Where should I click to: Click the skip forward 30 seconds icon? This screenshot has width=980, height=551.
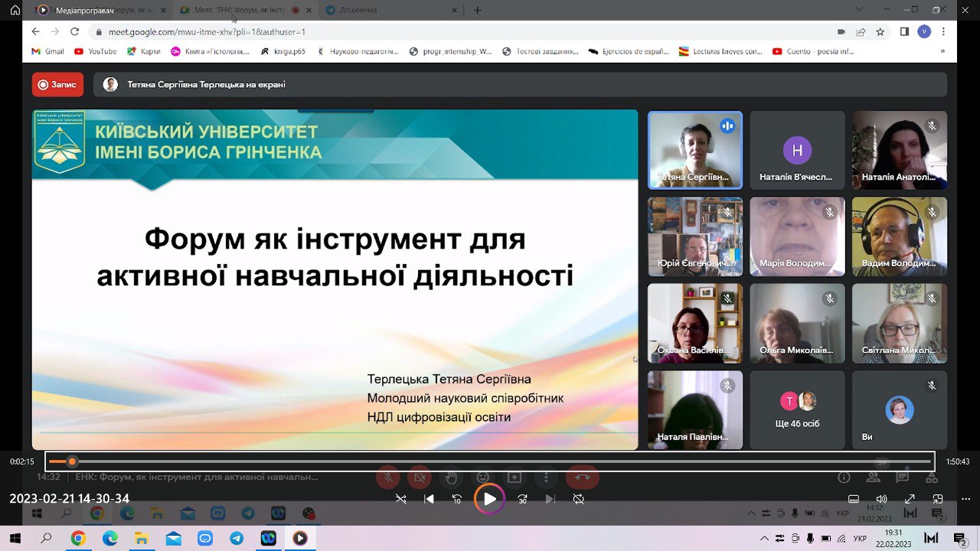click(x=521, y=499)
